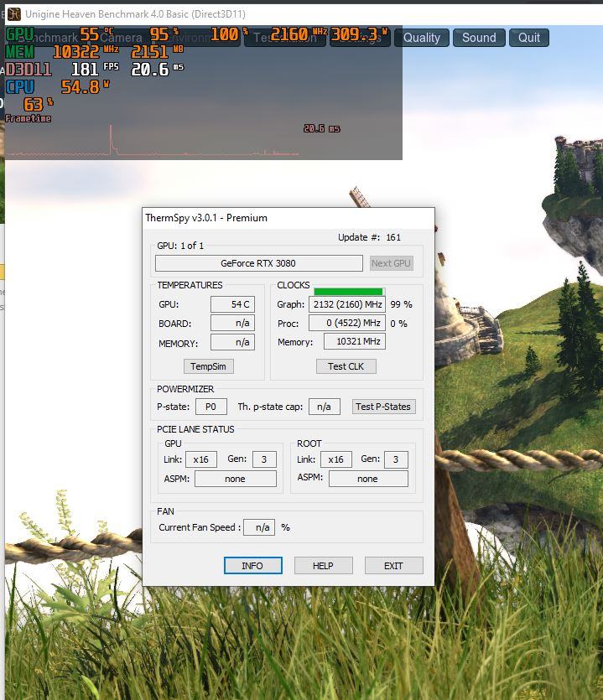Screen dimensions: 603x700
Task: Click the Test CLK button
Action: [346, 366]
